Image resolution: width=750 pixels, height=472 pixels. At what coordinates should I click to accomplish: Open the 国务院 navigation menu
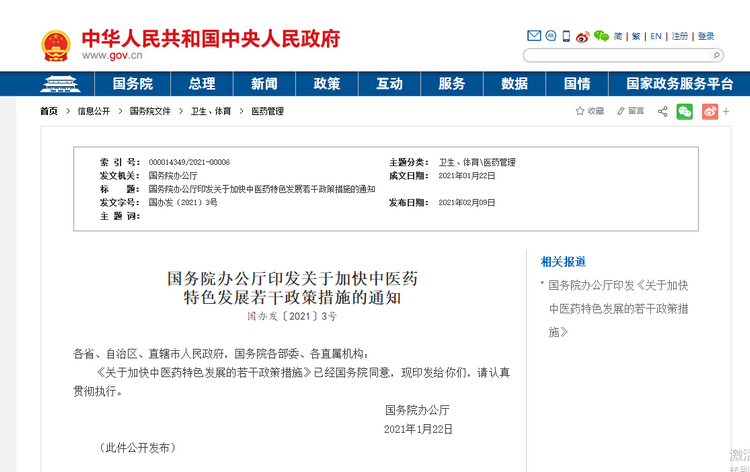[x=132, y=84]
